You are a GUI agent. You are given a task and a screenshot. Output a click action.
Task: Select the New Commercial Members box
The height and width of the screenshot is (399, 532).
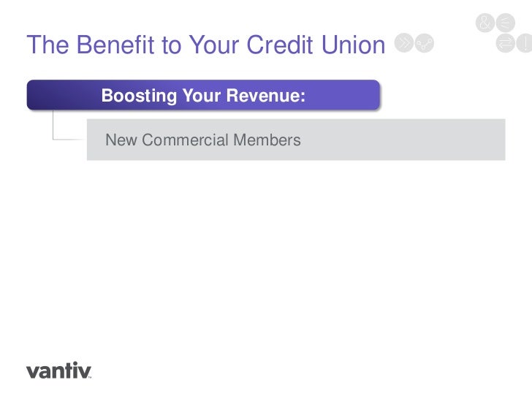pos(296,140)
